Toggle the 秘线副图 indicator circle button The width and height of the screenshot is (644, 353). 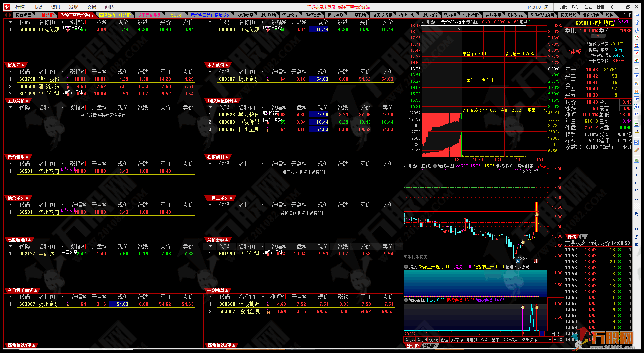[x=406, y=300]
